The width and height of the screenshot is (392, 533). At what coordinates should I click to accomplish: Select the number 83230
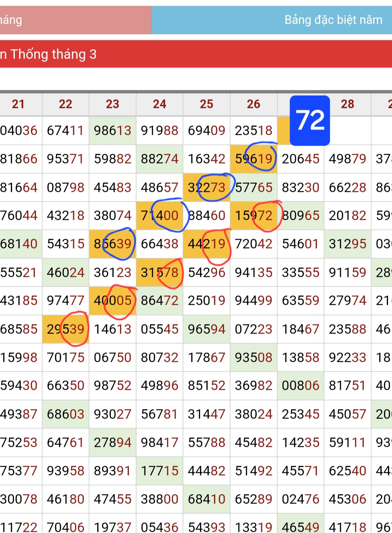[x=301, y=187]
